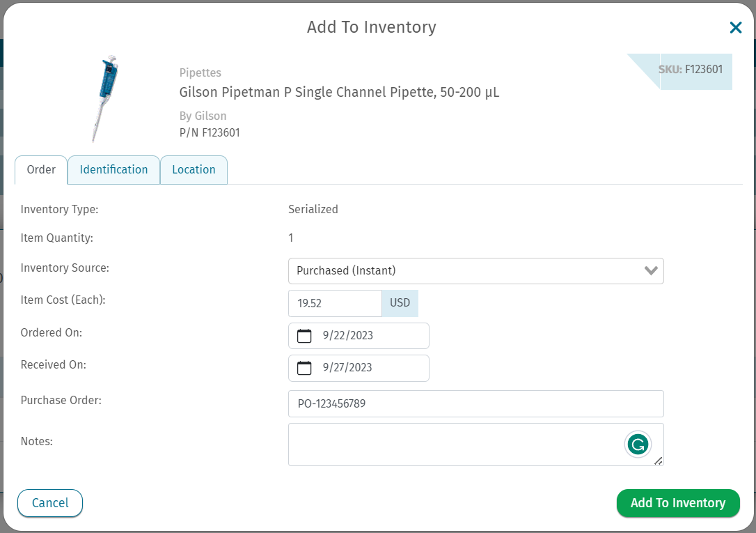The image size is (756, 533).
Task: Click the Inventory Source label
Action: [65, 268]
